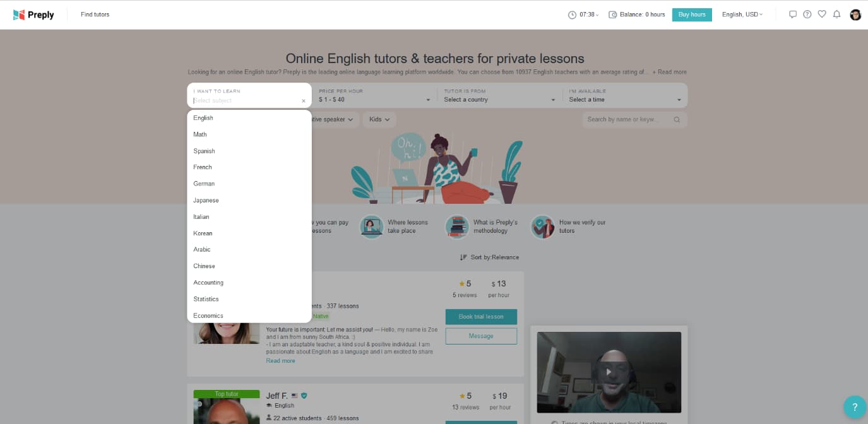Click the 13 reviews rating on Jeff's card
The height and width of the screenshot is (424, 868).
(x=465, y=401)
